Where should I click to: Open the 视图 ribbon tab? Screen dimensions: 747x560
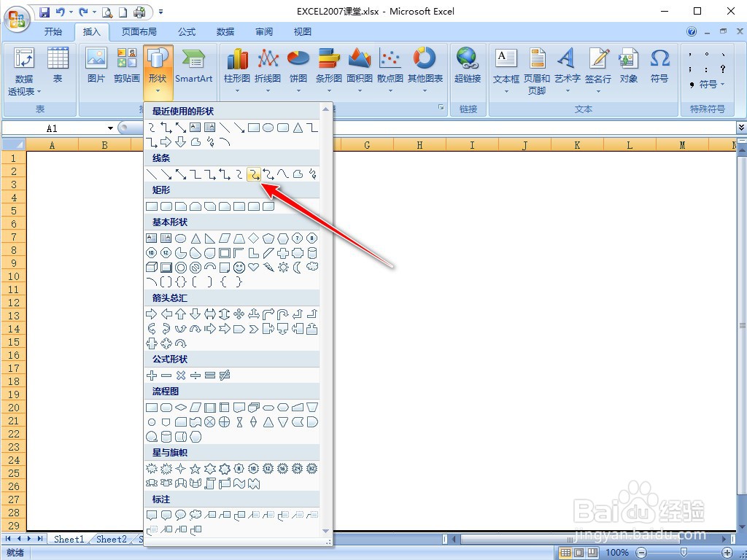pyautogui.click(x=303, y=32)
